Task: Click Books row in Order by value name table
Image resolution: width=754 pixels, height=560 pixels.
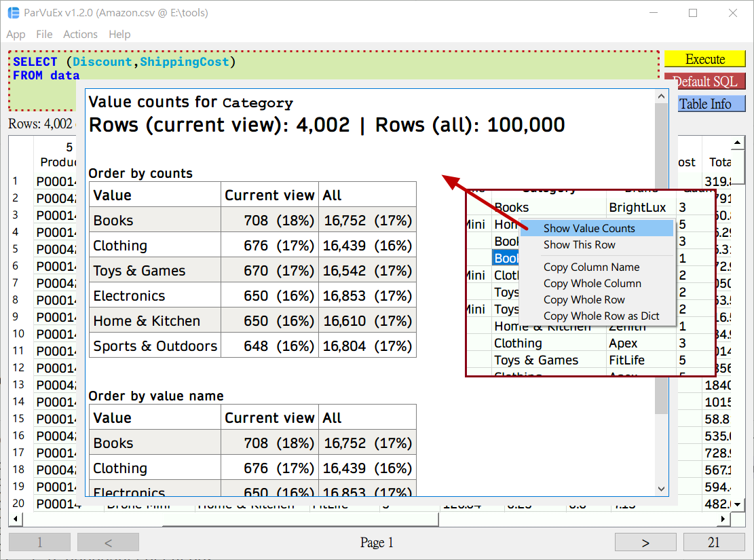Action: (252, 443)
